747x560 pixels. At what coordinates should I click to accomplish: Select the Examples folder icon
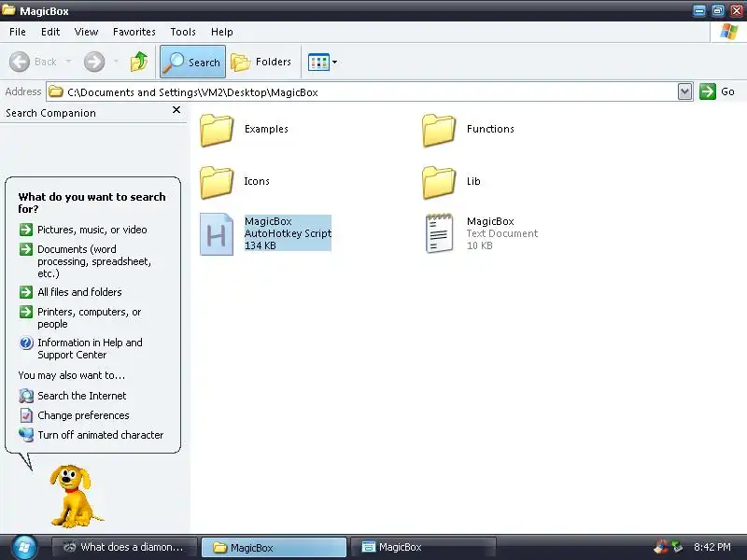(217, 130)
